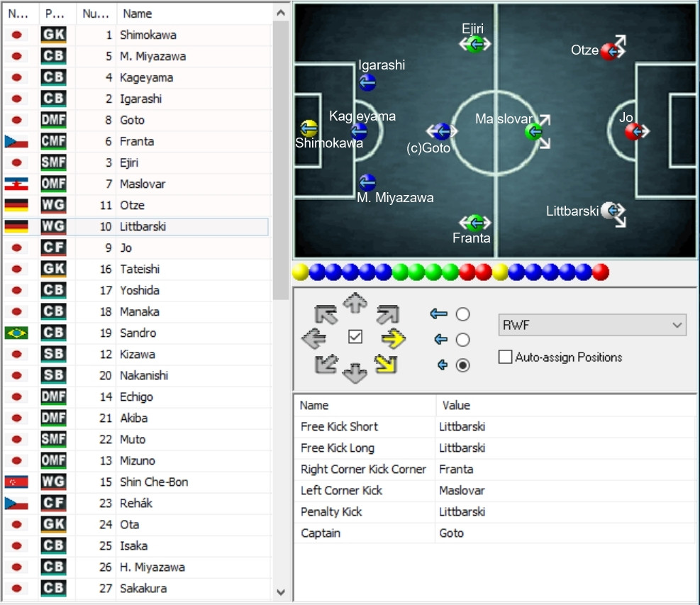Image resolution: width=700 pixels, height=605 pixels.
Task: Select the Littbarski row in list
Action: 136,226
